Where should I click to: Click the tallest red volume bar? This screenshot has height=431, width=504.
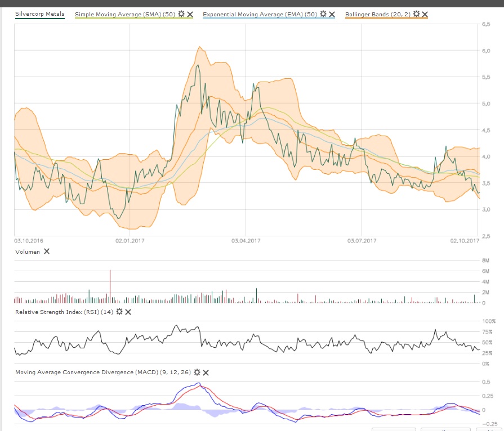[x=110, y=287]
